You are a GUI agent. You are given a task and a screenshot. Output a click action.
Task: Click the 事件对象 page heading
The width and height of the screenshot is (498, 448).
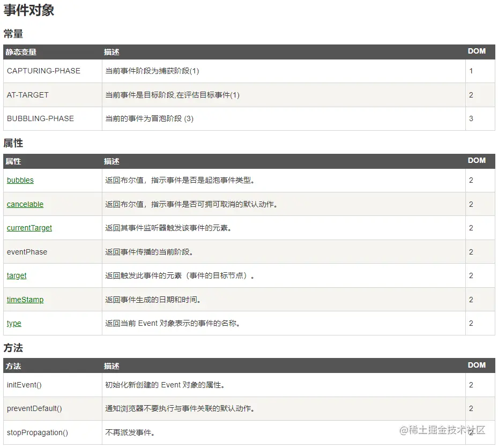(x=28, y=10)
